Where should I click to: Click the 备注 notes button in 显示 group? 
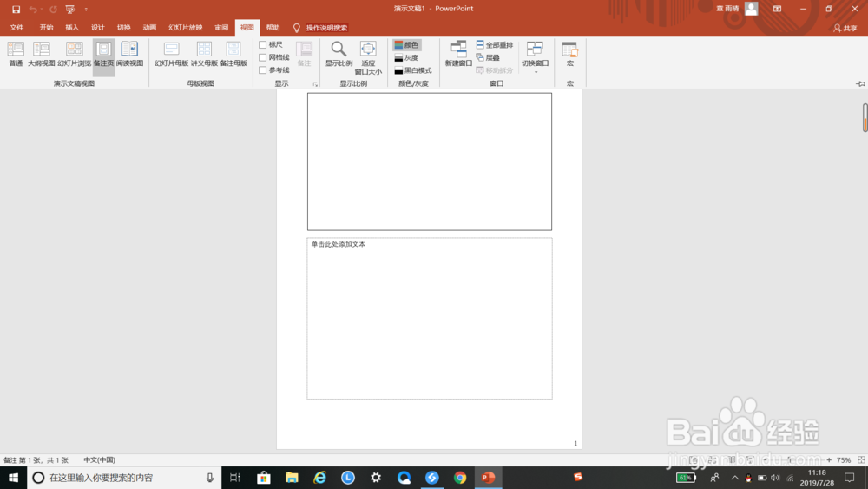pyautogui.click(x=305, y=54)
